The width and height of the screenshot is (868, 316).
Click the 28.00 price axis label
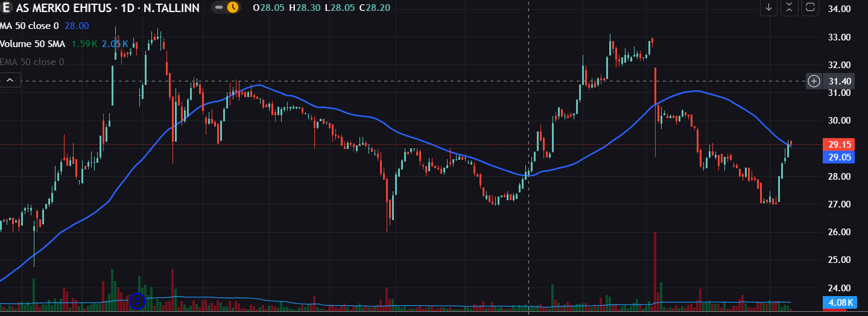(x=840, y=176)
